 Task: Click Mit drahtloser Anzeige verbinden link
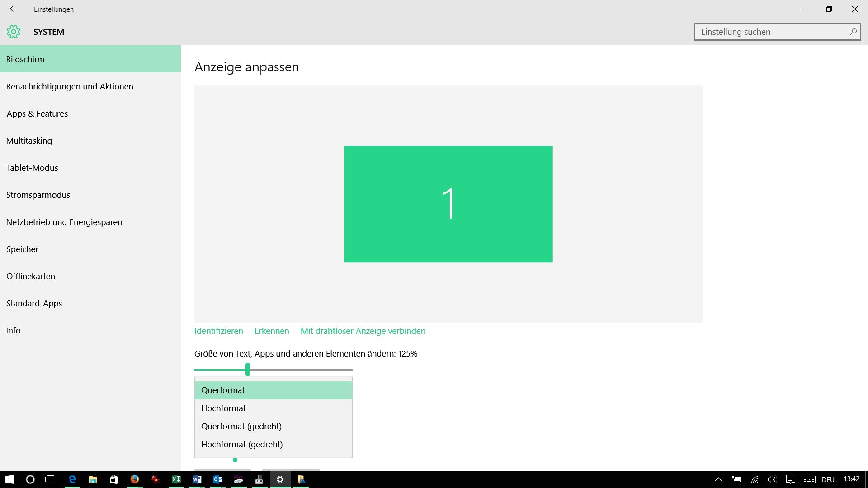click(x=363, y=331)
